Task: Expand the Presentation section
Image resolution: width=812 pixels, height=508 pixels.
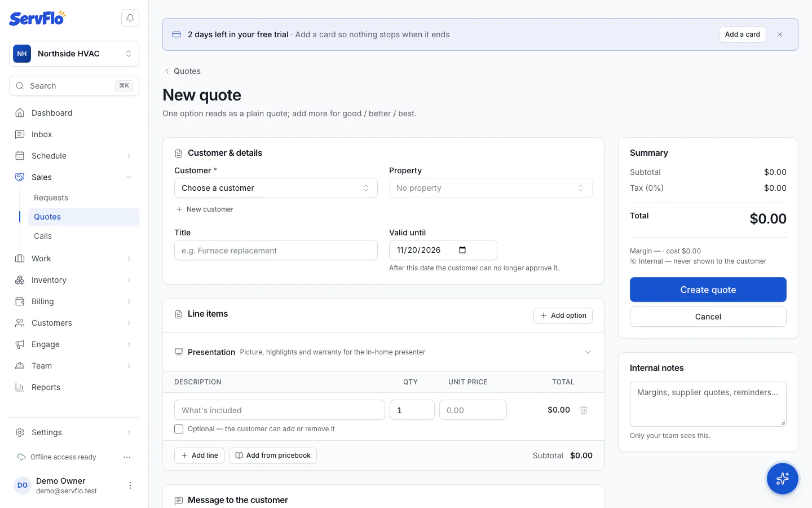Action: coord(383,352)
